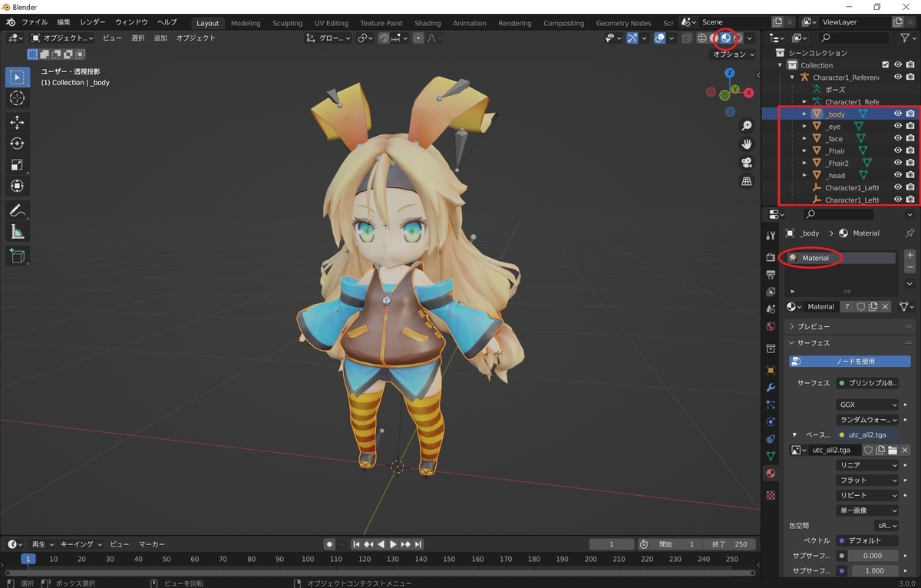The image size is (921, 588).
Task: Hide _Fhair object in viewport
Action: (898, 150)
